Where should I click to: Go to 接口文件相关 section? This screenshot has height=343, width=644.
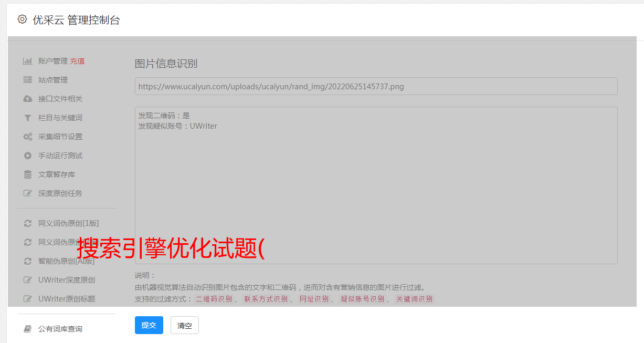(x=60, y=99)
